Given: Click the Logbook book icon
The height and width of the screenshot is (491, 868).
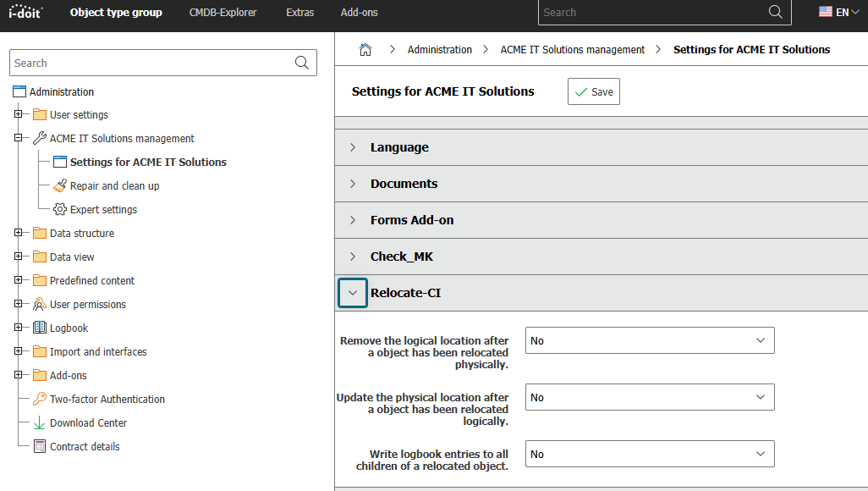Looking at the screenshot, I should tap(39, 328).
